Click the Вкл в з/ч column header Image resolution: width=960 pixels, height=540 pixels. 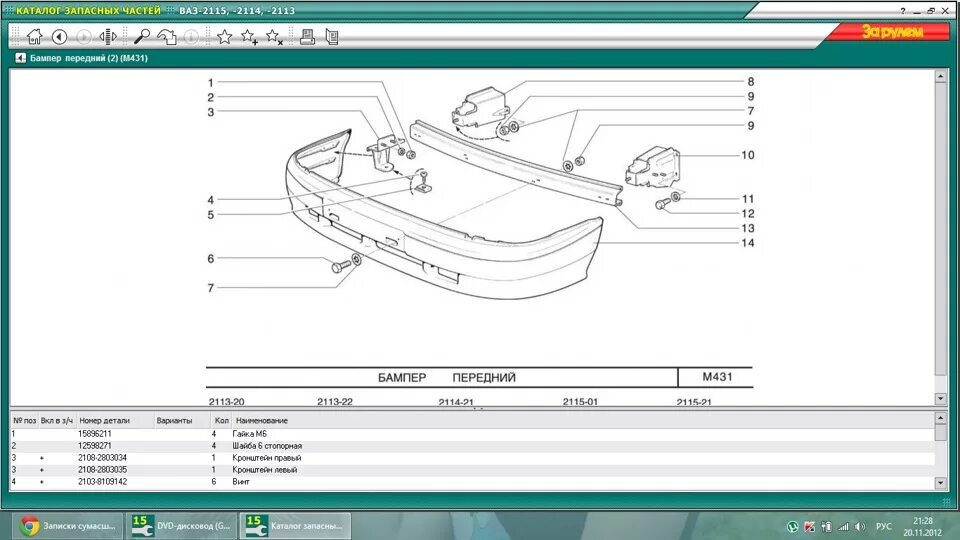[56, 421]
